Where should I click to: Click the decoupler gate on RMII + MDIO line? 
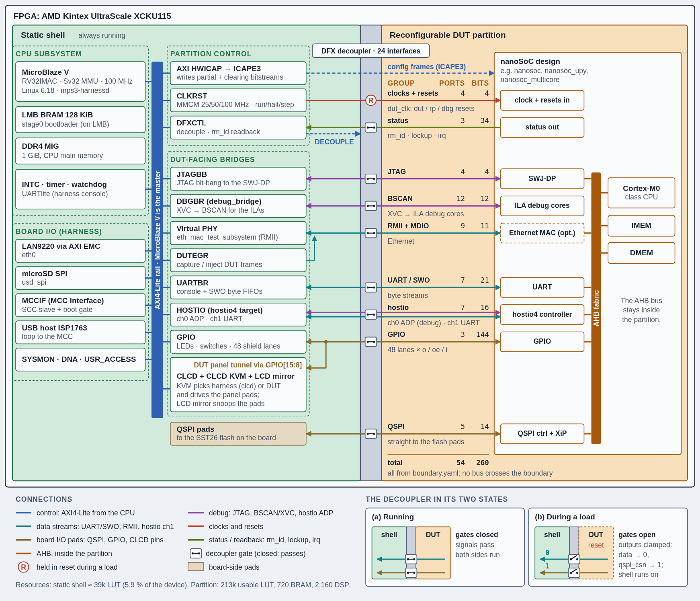pyautogui.click(x=371, y=233)
